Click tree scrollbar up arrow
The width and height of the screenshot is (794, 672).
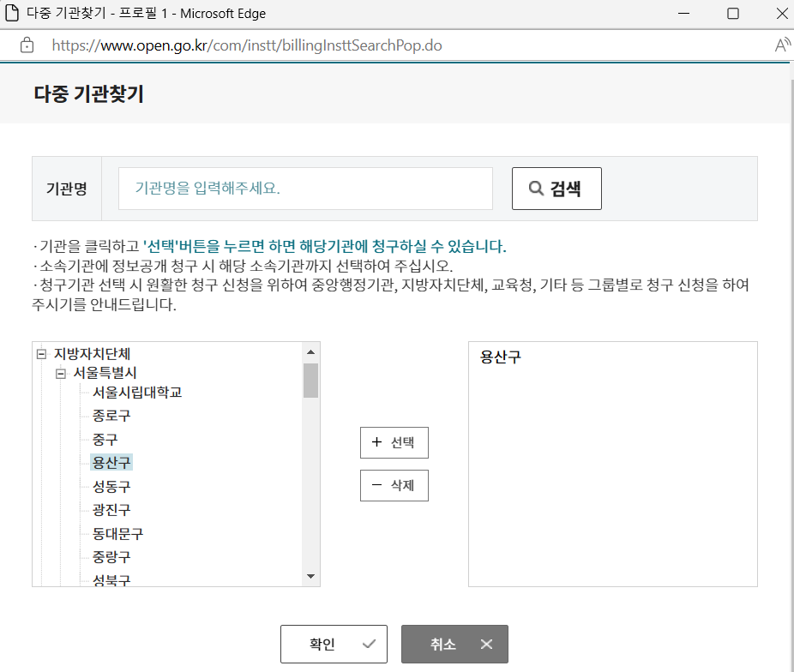click(x=311, y=351)
